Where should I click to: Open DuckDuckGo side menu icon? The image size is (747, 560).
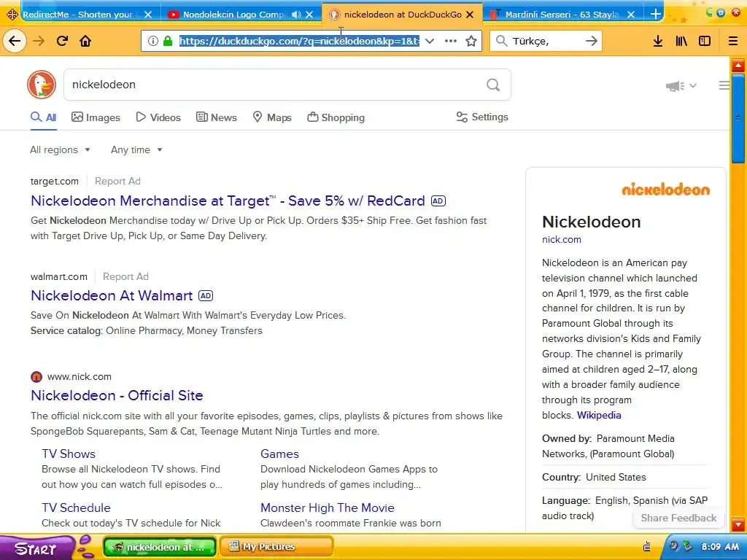(x=724, y=85)
